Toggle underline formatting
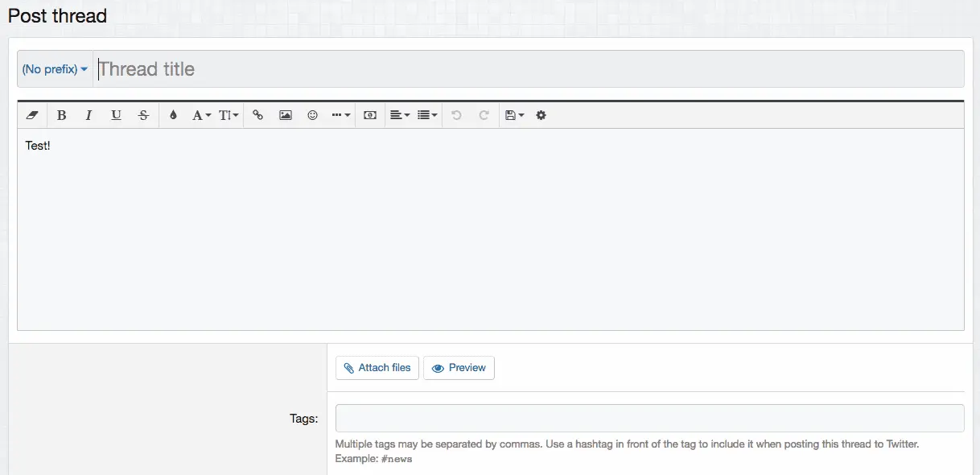 (x=116, y=115)
